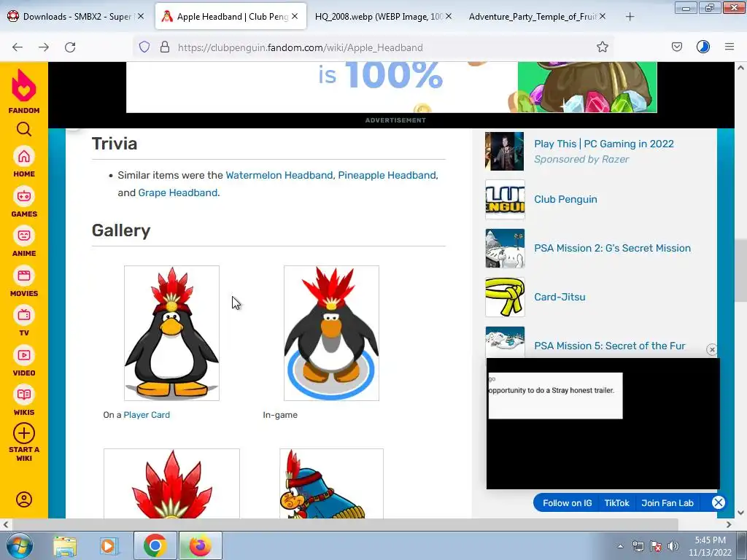
Task: Close the Apple Headband tab
Action: (x=295, y=16)
